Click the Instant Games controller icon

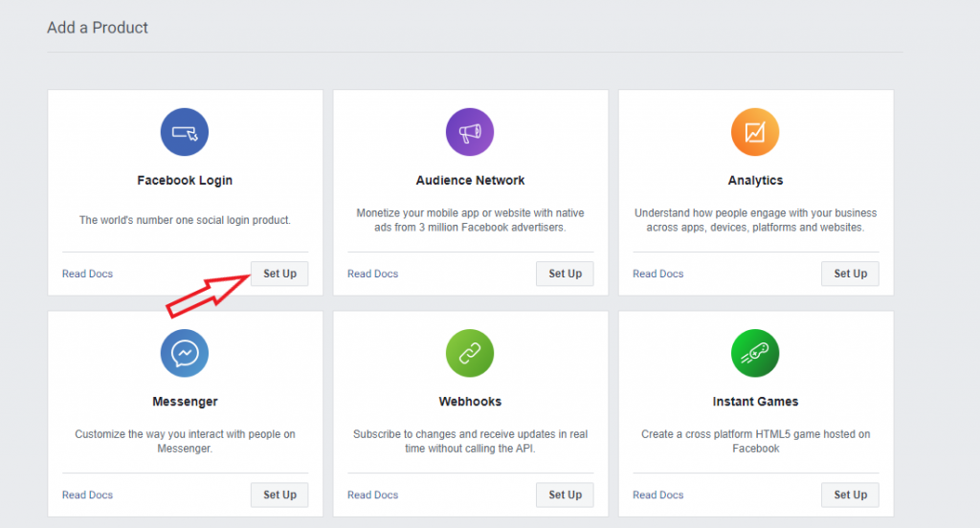point(755,353)
